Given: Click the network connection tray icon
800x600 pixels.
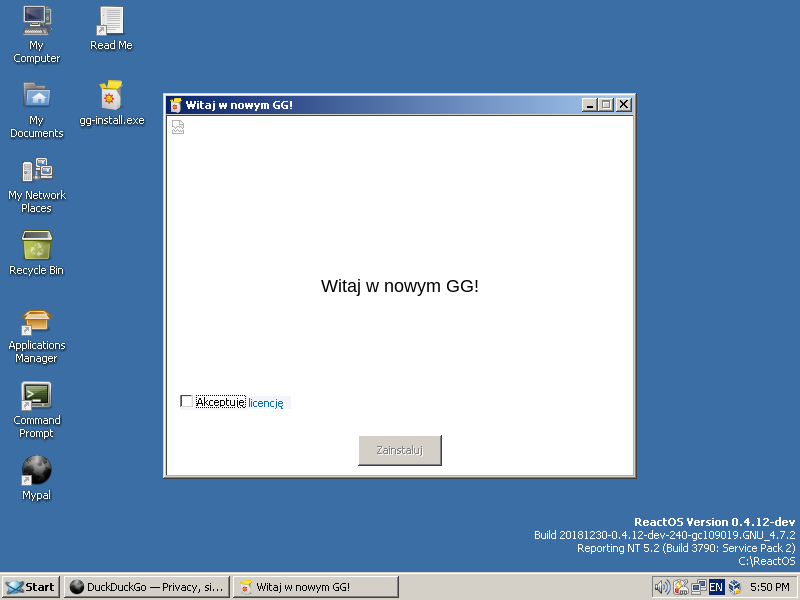Looking at the screenshot, I should (x=698, y=587).
